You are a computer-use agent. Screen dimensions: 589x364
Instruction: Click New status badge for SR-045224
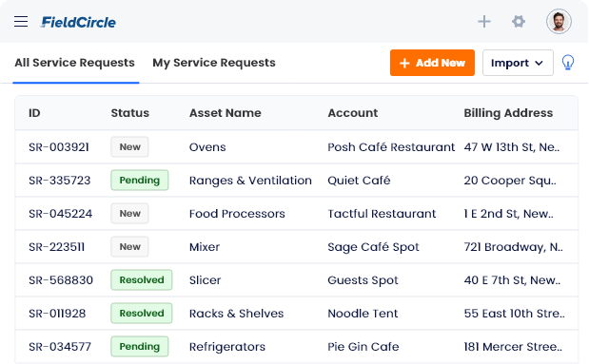(x=129, y=214)
